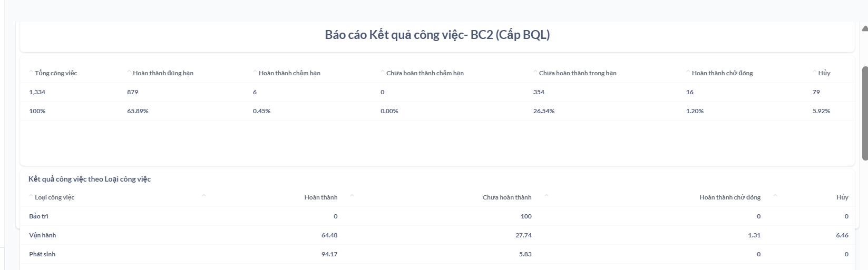The image size is (868, 270).
Task: Click sort arrow beside top-table Hoàn thành chờ đóng
Action: click(x=688, y=72)
